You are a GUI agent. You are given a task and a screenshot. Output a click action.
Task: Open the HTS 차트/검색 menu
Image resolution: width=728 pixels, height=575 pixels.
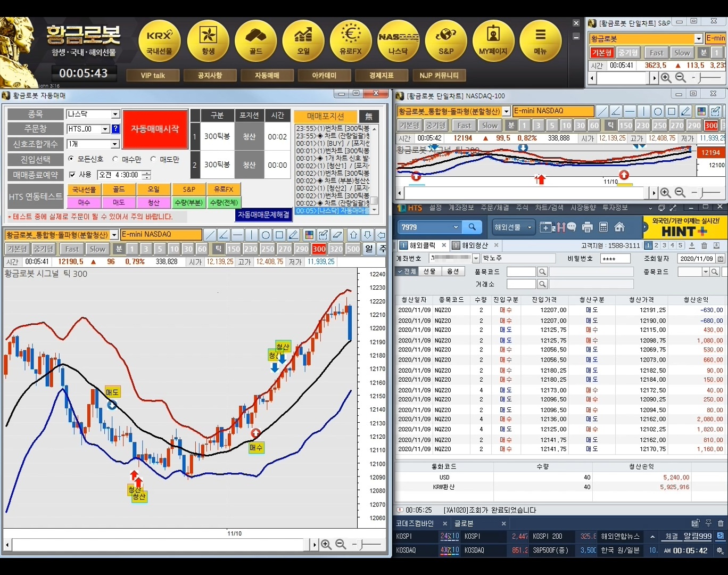click(x=549, y=208)
